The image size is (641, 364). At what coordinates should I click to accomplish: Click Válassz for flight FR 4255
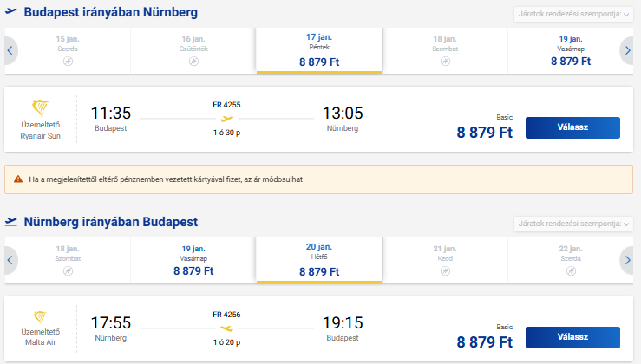point(572,127)
